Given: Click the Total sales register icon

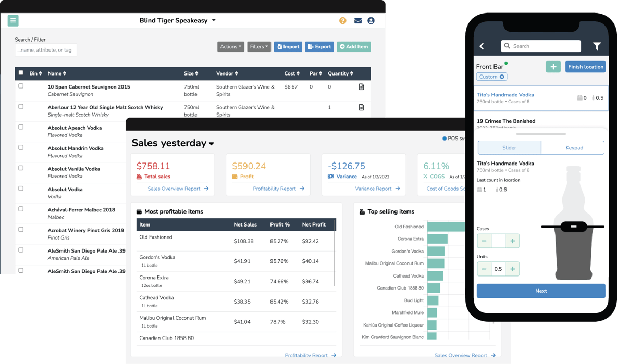Looking at the screenshot, I should pos(139,177).
